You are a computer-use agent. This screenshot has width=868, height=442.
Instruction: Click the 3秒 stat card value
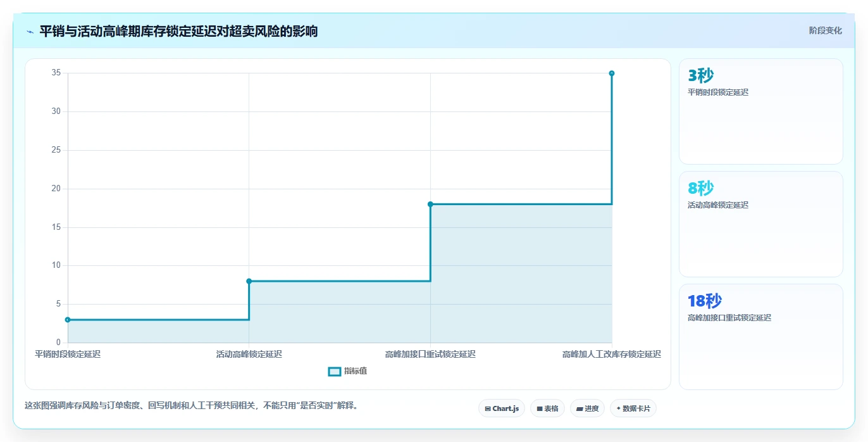pos(700,76)
